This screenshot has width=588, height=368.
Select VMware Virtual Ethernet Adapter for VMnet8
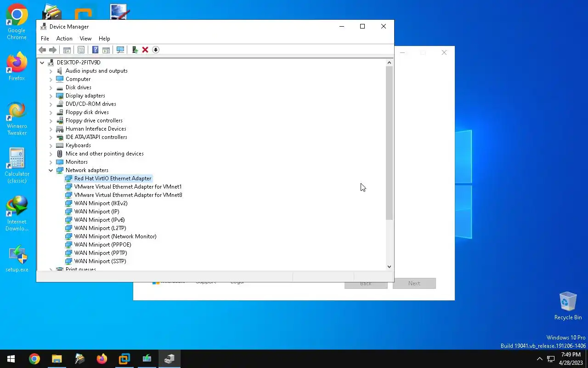point(128,195)
